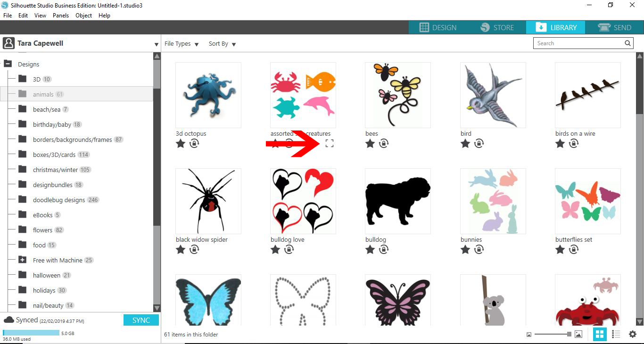Click lock-sync icon under black widow spider
Screen dimensions: 644x344
pos(194,250)
